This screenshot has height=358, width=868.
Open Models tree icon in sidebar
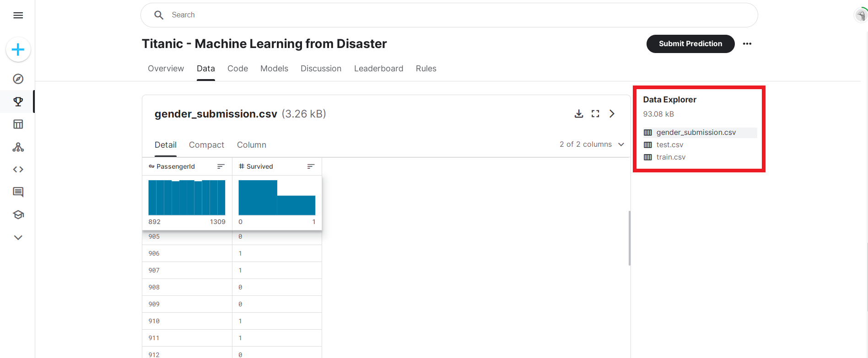(18, 147)
